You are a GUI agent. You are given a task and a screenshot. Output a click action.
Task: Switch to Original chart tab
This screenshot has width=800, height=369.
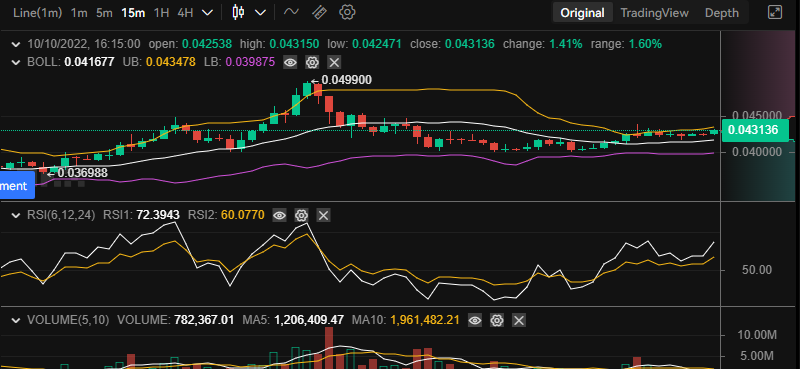[583, 13]
